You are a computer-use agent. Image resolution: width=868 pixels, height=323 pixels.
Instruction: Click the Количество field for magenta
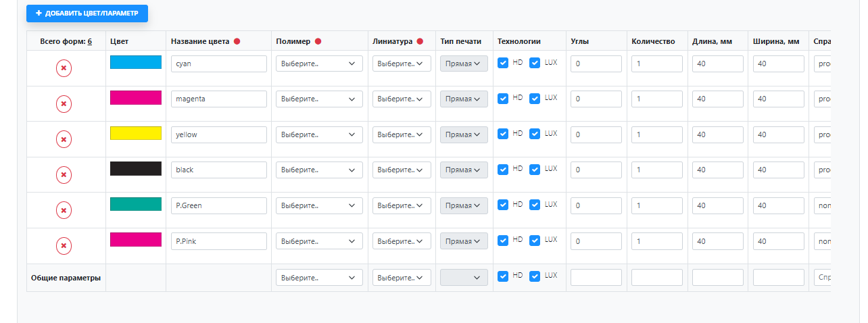(x=657, y=99)
